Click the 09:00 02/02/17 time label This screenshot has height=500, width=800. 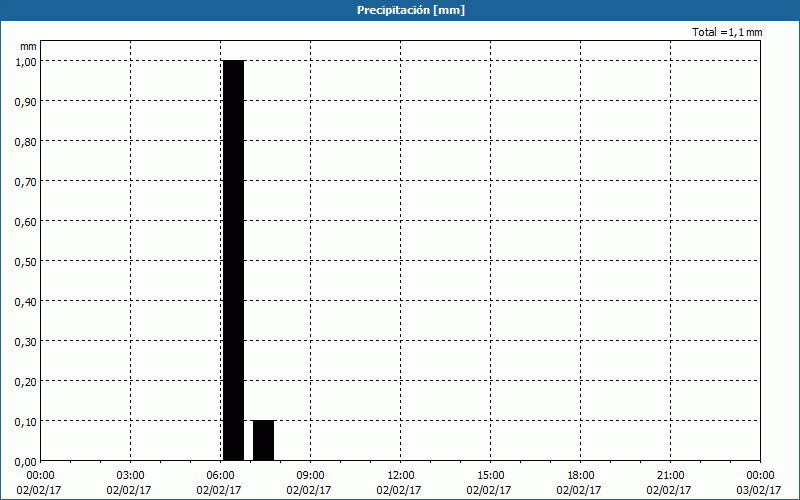[x=309, y=483]
